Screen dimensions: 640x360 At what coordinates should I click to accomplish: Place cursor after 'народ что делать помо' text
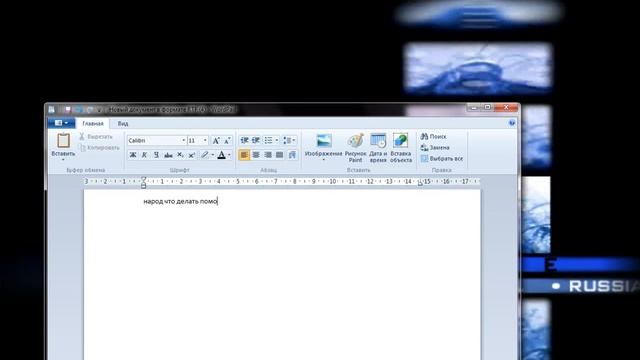pyautogui.click(x=218, y=201)
